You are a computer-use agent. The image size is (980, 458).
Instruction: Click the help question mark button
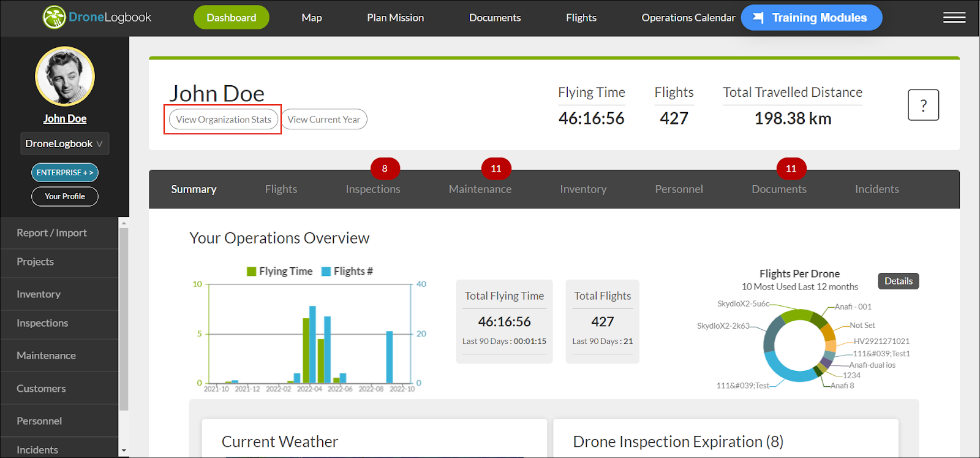tap(924, 105)
